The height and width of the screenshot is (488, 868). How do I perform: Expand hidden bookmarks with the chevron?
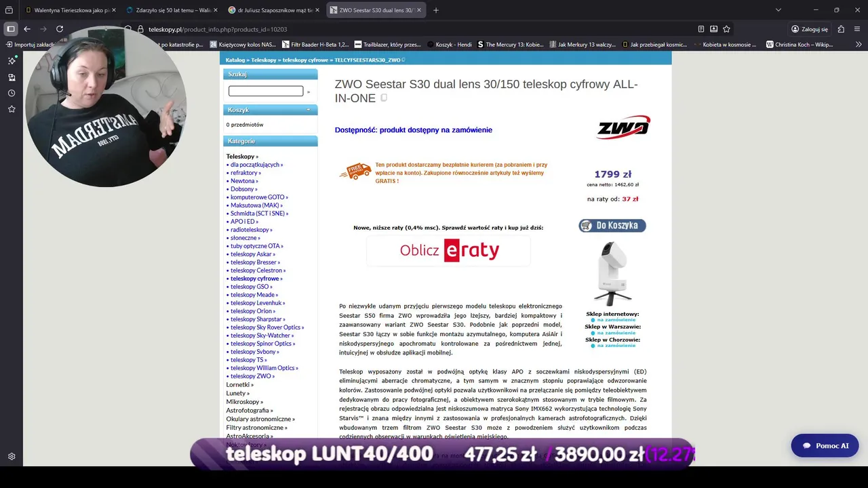[859, 45]
